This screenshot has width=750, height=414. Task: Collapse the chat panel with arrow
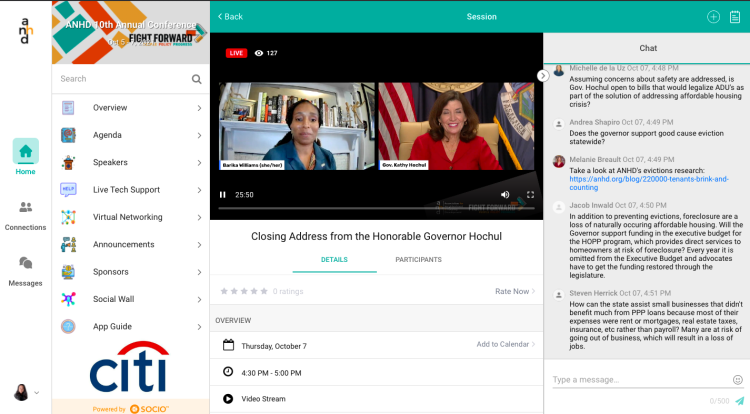tap(543, 75)
